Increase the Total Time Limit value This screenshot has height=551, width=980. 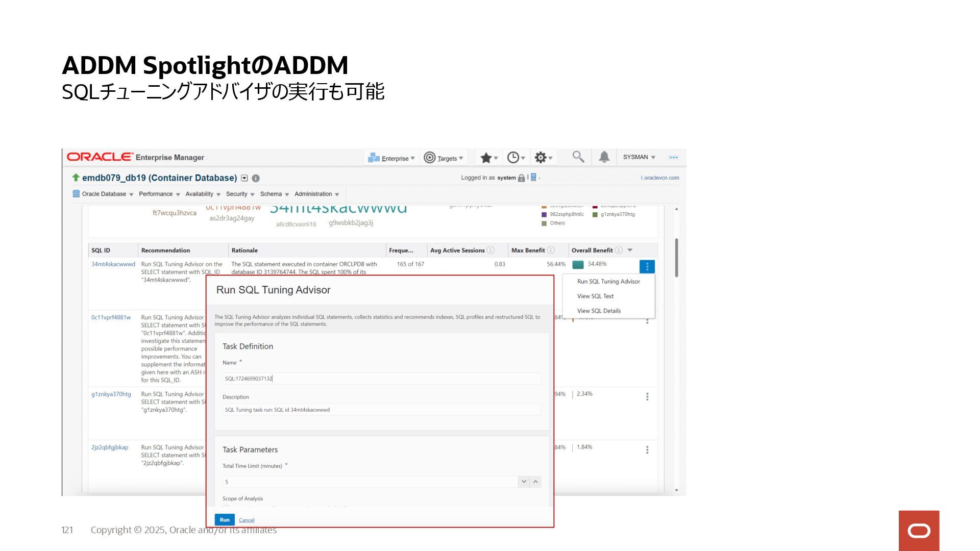click(x=535, y=482)
